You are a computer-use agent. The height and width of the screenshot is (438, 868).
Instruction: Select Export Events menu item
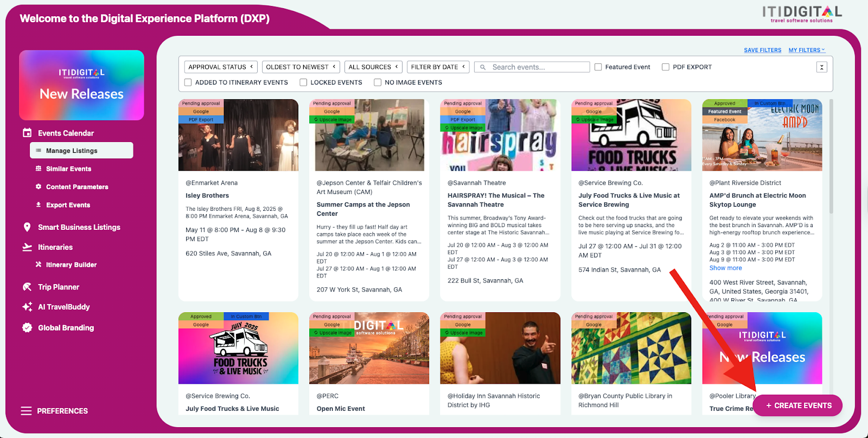point(68,205)
